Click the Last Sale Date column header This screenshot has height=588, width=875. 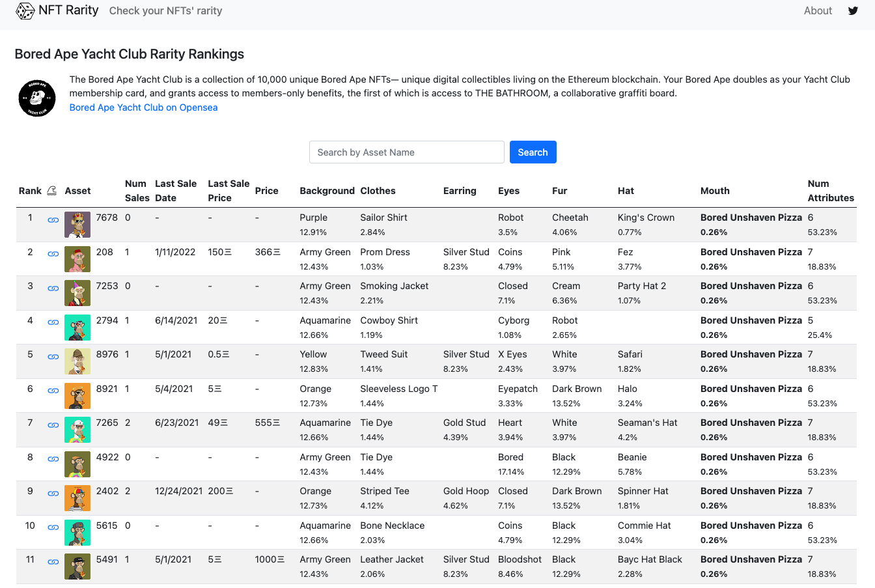[x=176, y=191]
